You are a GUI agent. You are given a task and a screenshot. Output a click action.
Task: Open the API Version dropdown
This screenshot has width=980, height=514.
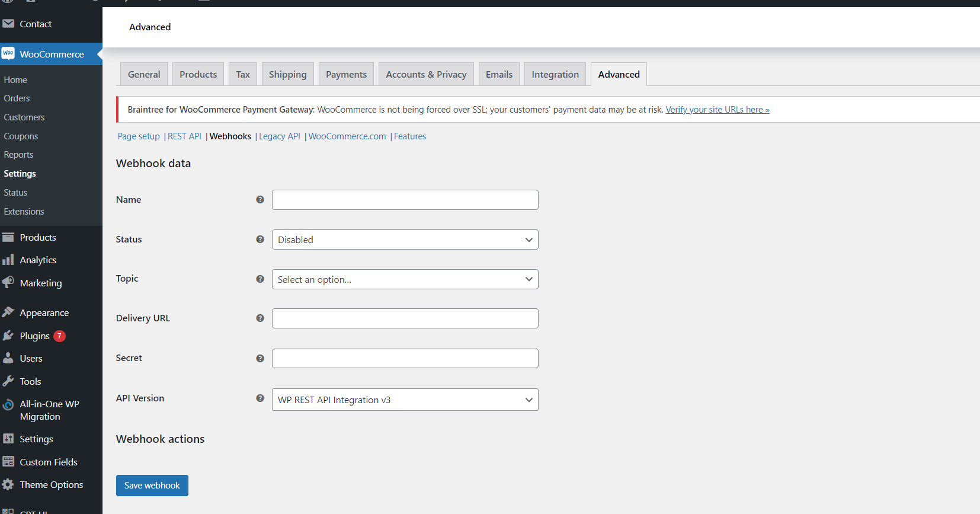click(x=405, y=400)
